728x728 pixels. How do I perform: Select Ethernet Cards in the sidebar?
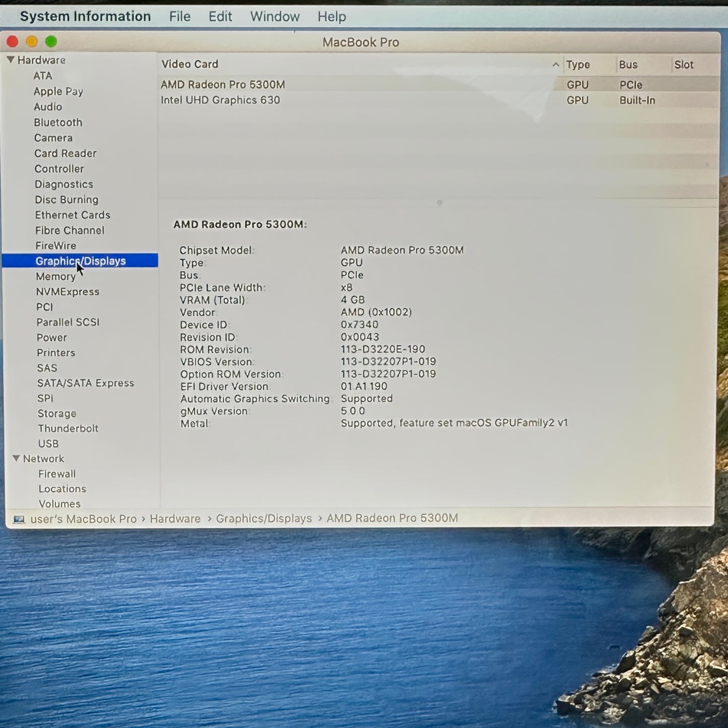click(x=73, y=215)
